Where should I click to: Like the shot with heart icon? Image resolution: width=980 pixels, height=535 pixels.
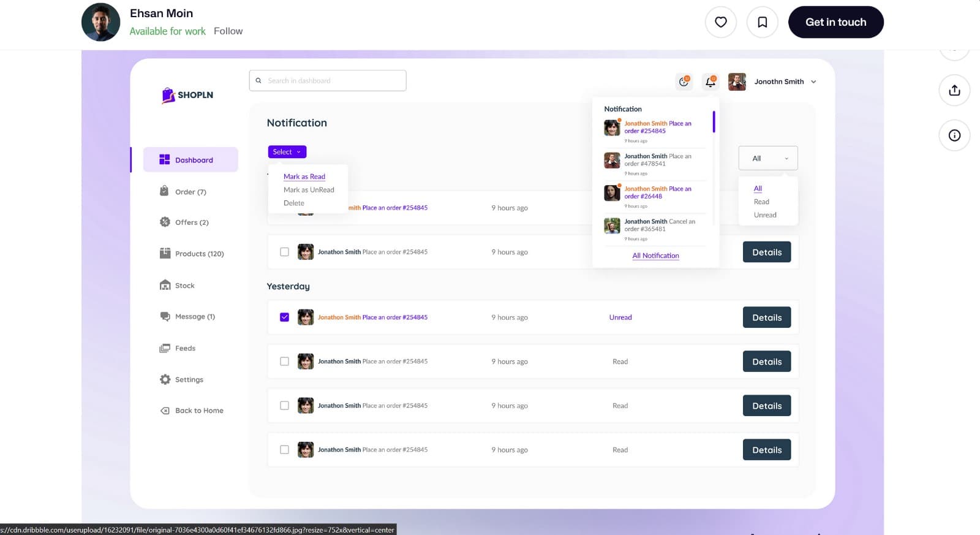pos(720,22)
